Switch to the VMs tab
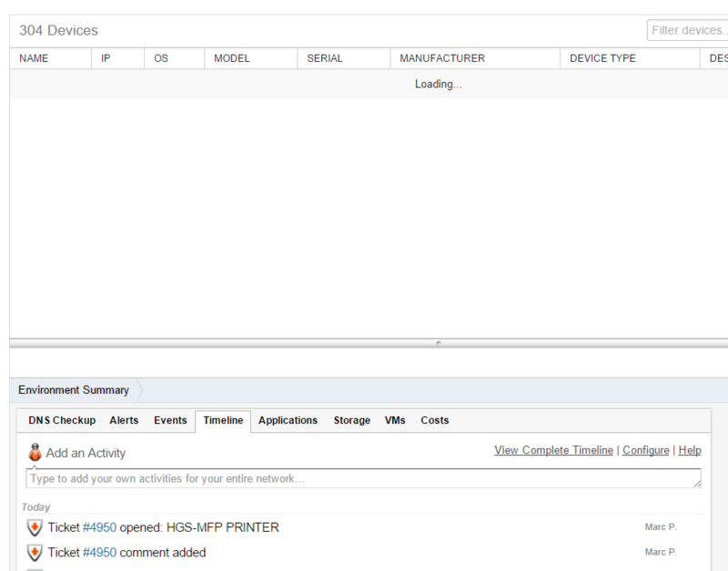728x571 pixels. pos(395,420)
